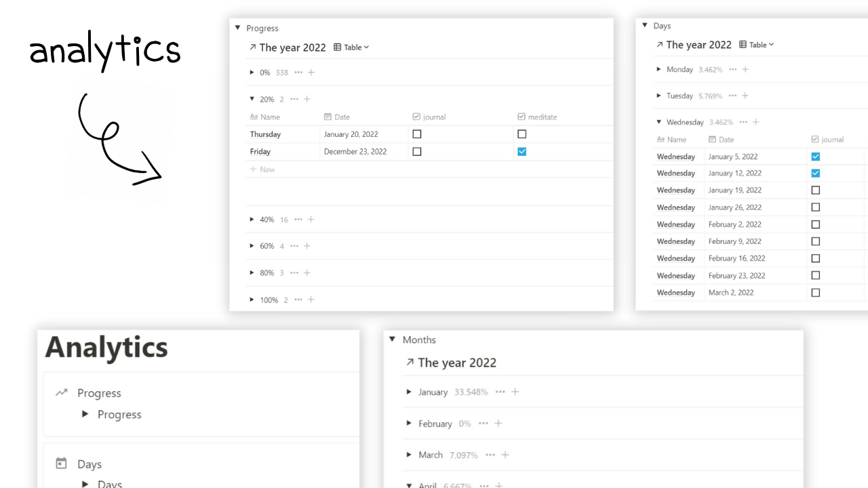The width and height of the screenshot is (868, 488).
Task: Add new item to 80% group
Action: point(307,272)
